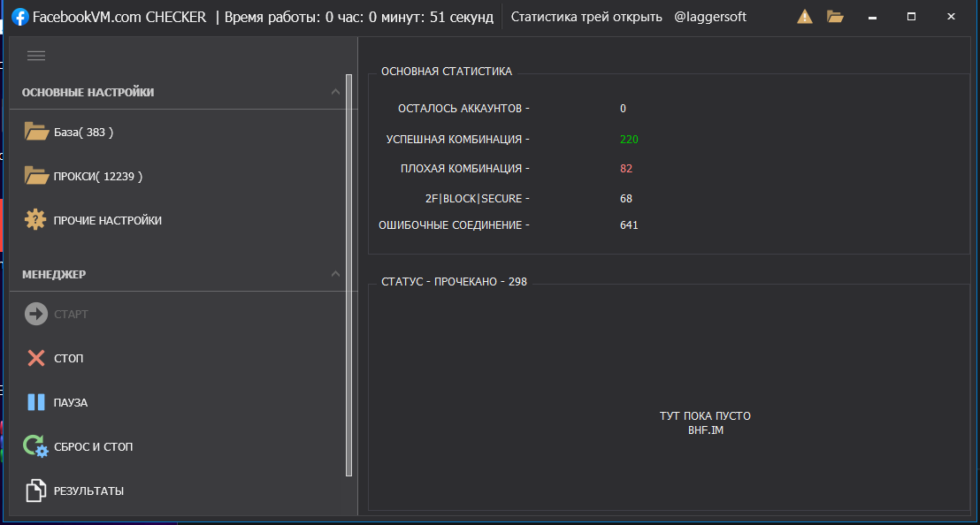The width and height of the screenshot is (980, 525).
Task: Click the warning triangle icon in title bar
Action: tap(805, 17)
